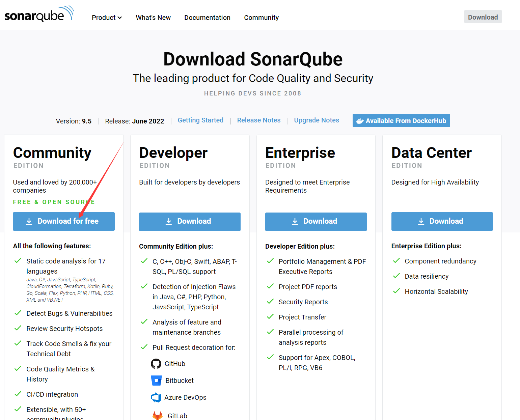Click checkmark beside Security Reports

coord(270,302)
